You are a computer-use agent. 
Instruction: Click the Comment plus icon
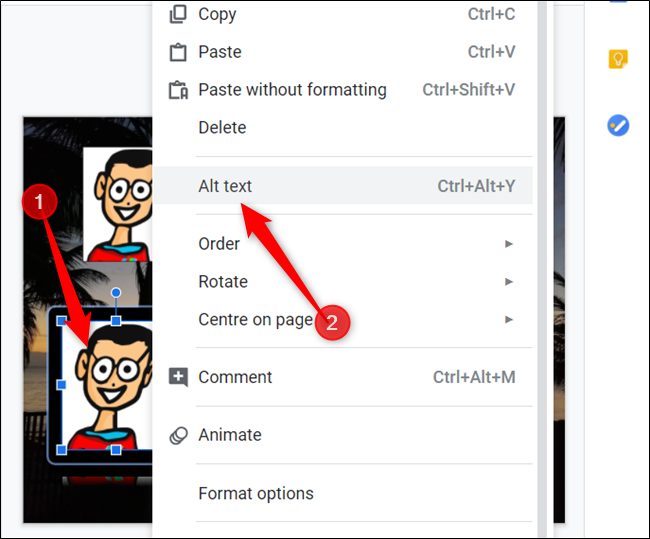click(x=178, y=377)
